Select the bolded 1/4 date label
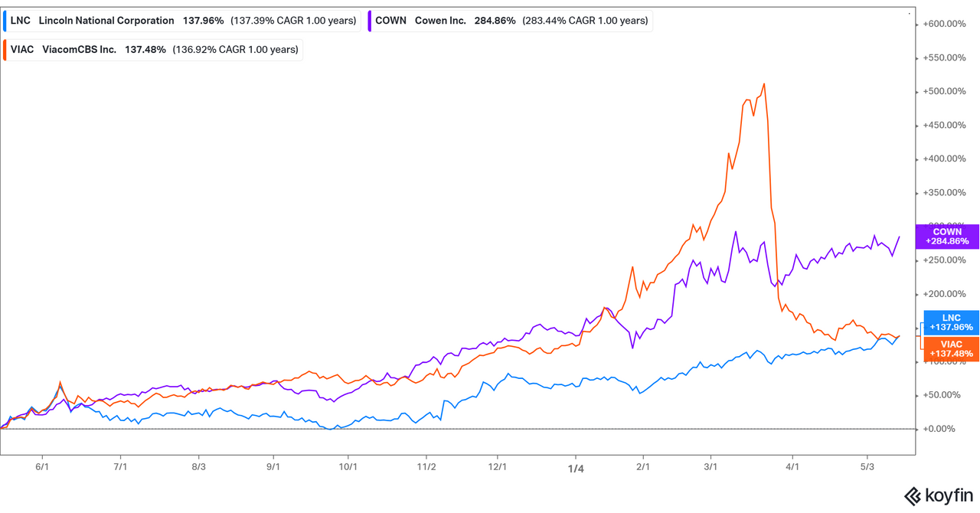Screen dimensions: 980x513 (x=577, y=469)
